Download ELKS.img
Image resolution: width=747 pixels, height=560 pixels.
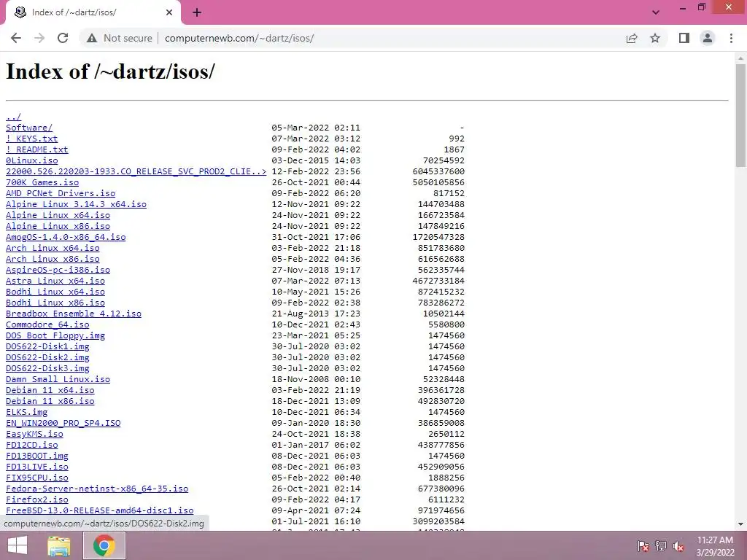click(27, 413)
